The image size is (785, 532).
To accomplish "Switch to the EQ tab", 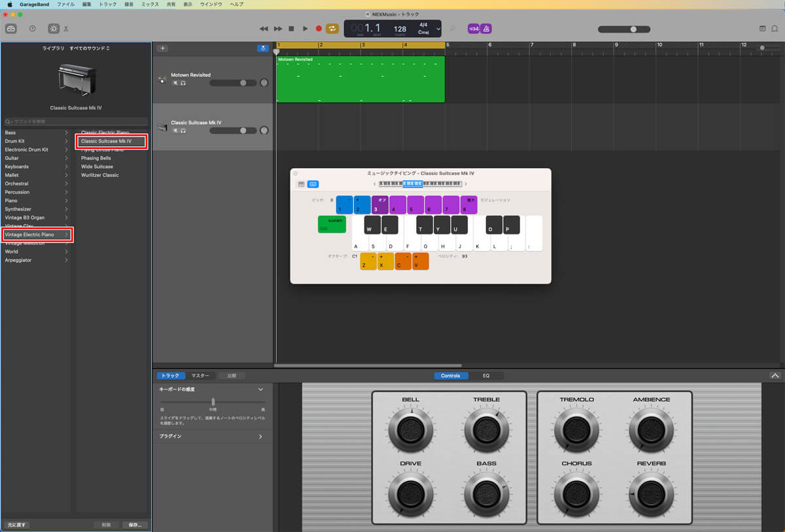I will tap(486, 376).
